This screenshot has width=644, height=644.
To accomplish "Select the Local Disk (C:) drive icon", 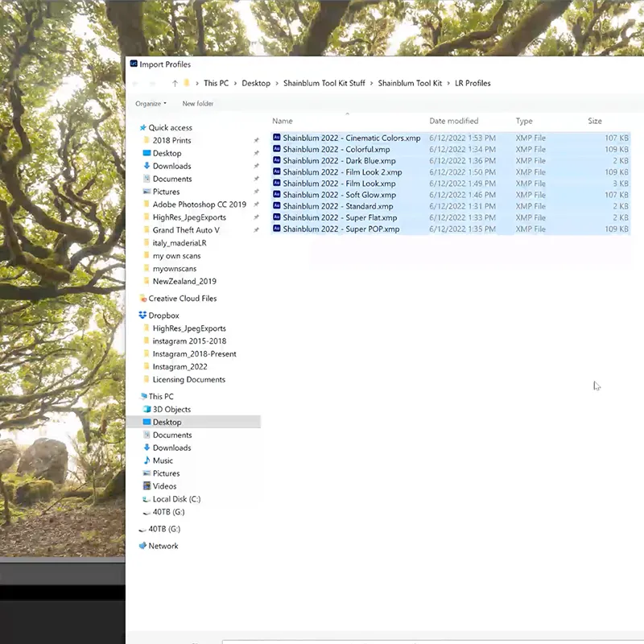I will click(x=147, y=499).
